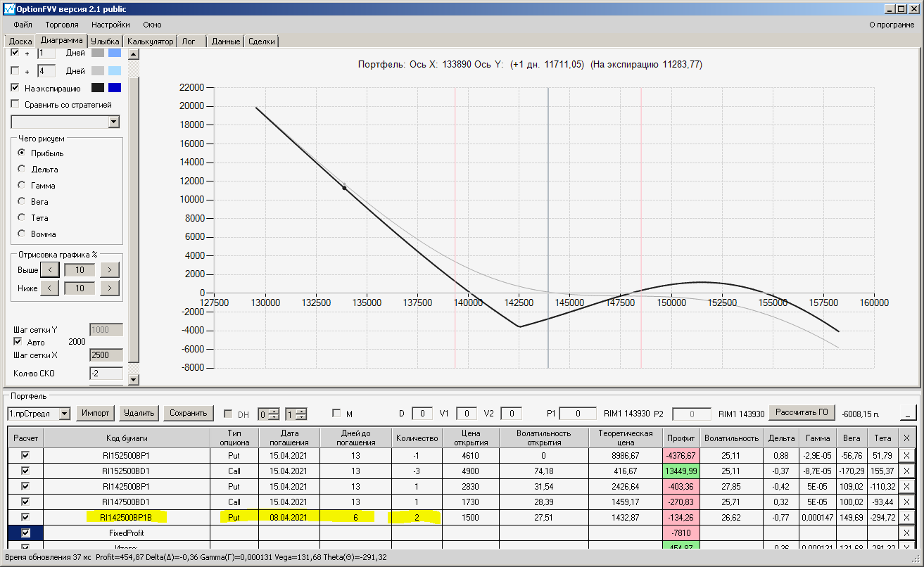This screenshot has height=567, width=924.
Task: Select the Вега radio option
Action: (x=22, y=201)
